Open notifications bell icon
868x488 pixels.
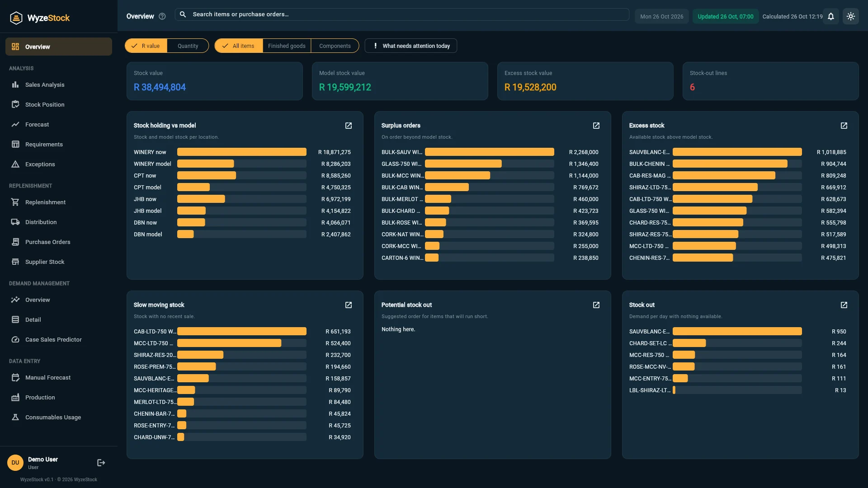tap(831, 16)
